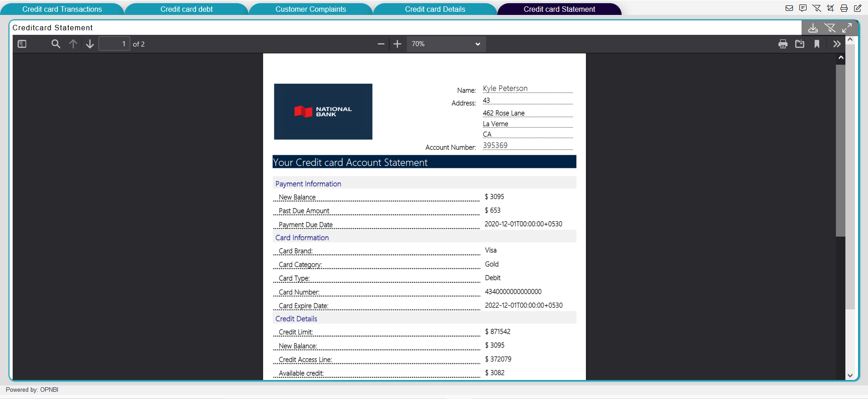Click the page number input field

[x=114, y=44]
